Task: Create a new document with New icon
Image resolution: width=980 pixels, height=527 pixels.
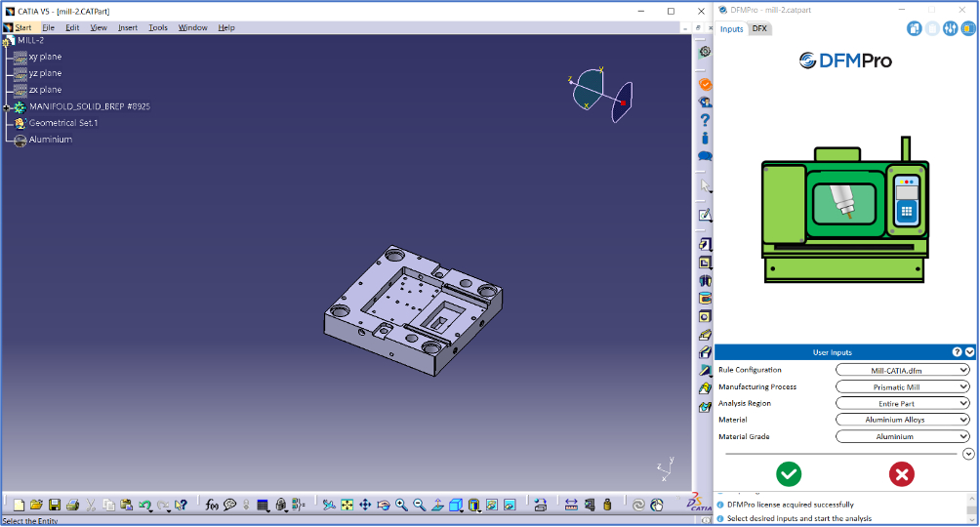Action: (x=19, y=506)
